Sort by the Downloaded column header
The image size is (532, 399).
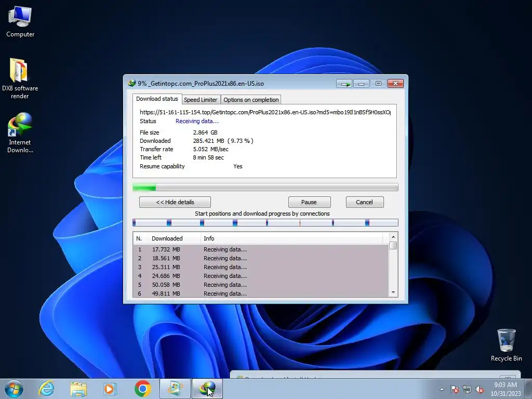pyautogui.click(x=175, y=238)
